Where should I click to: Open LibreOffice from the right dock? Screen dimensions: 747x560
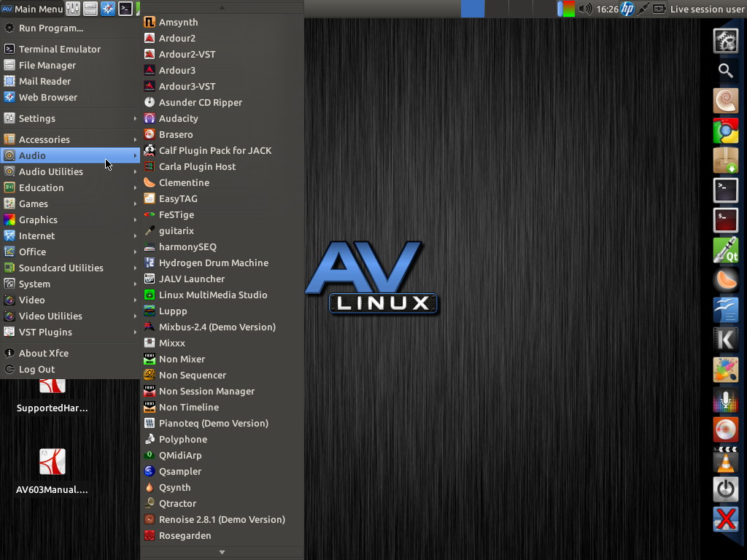pos(726,309)
